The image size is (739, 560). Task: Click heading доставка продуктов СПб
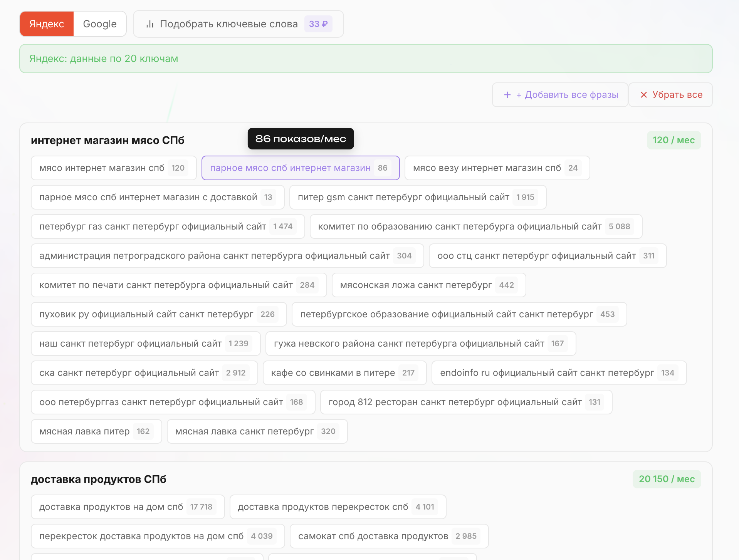99,479
